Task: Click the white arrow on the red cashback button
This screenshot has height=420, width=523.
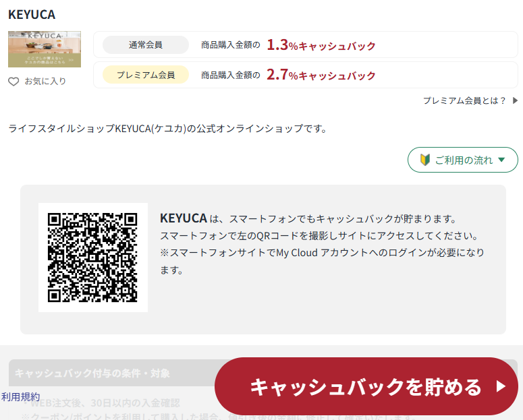Action: pos(501,386)
